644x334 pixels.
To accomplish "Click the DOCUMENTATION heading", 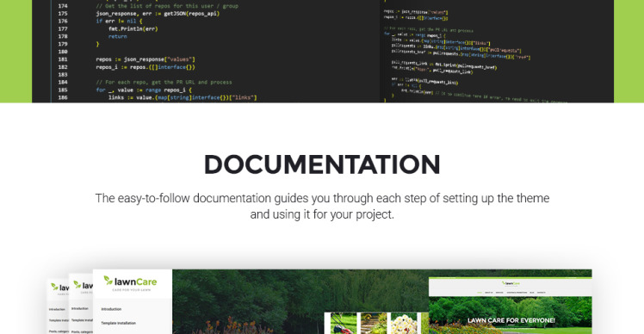I will (322, 164).
